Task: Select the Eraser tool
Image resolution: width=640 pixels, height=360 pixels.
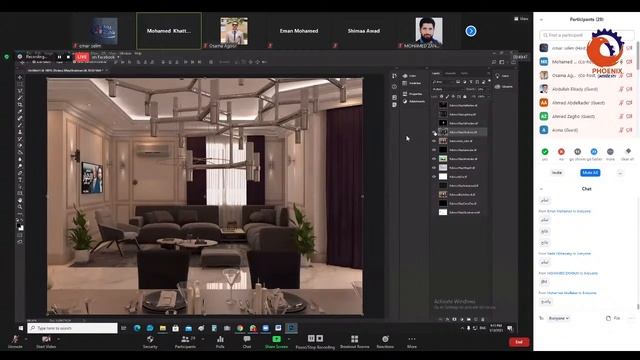Action: pyautogui.click(x=20, y=146)
